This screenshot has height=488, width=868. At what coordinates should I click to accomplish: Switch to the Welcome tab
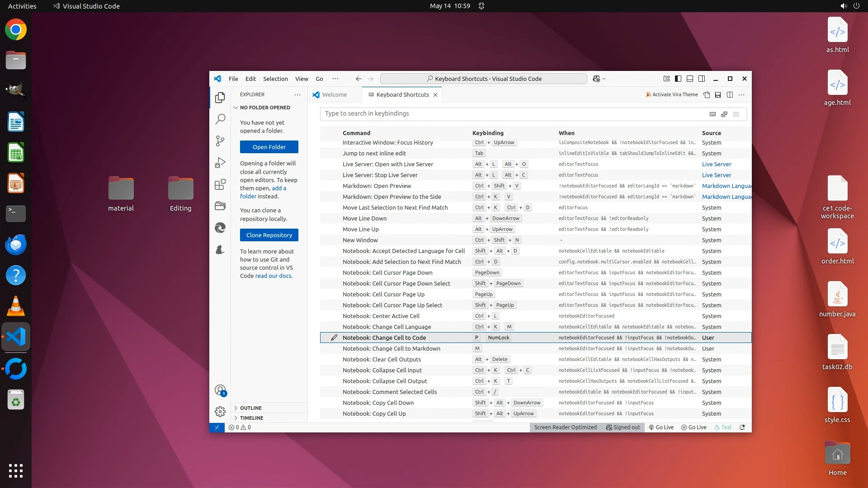tap(335, 95)
